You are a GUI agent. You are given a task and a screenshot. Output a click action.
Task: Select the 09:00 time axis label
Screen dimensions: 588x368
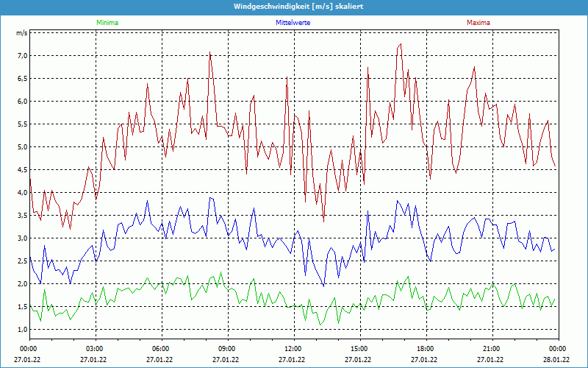click(226, 349)
